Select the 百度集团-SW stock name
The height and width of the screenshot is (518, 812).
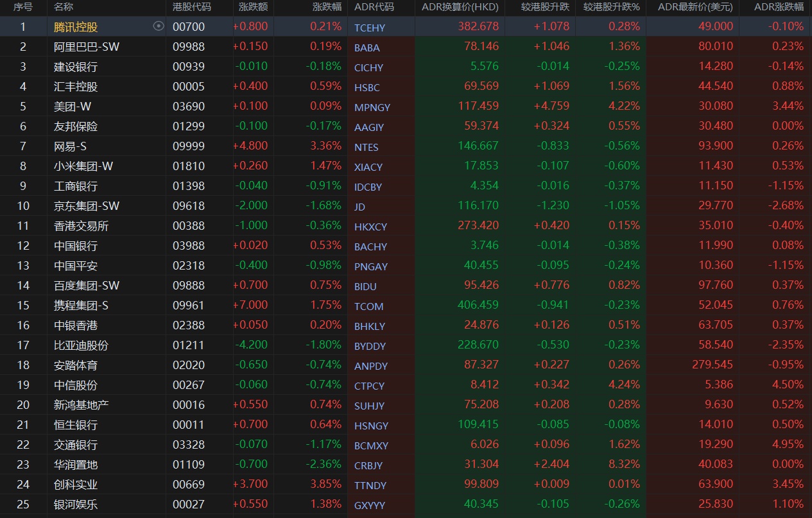click(87, 286)
